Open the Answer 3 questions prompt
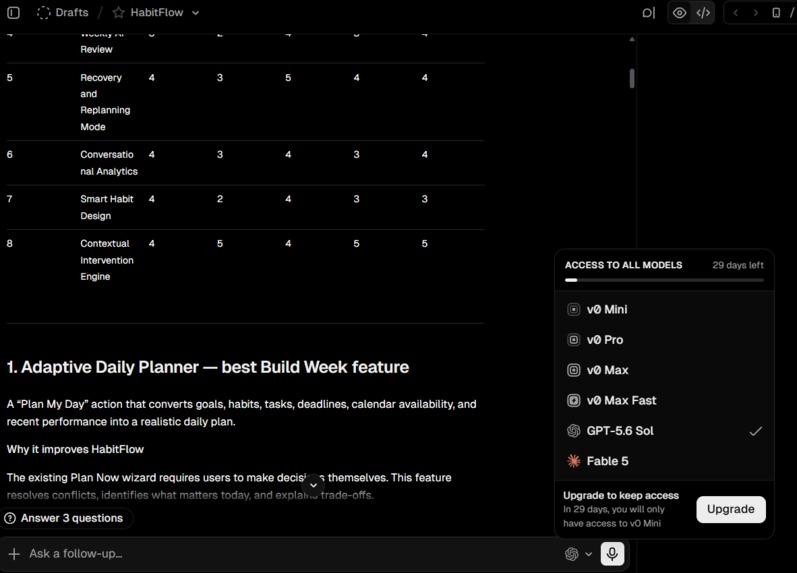Image resolution: width=797 pixels, height=573 pixels. pyautogui.click(x=65, y=518)
